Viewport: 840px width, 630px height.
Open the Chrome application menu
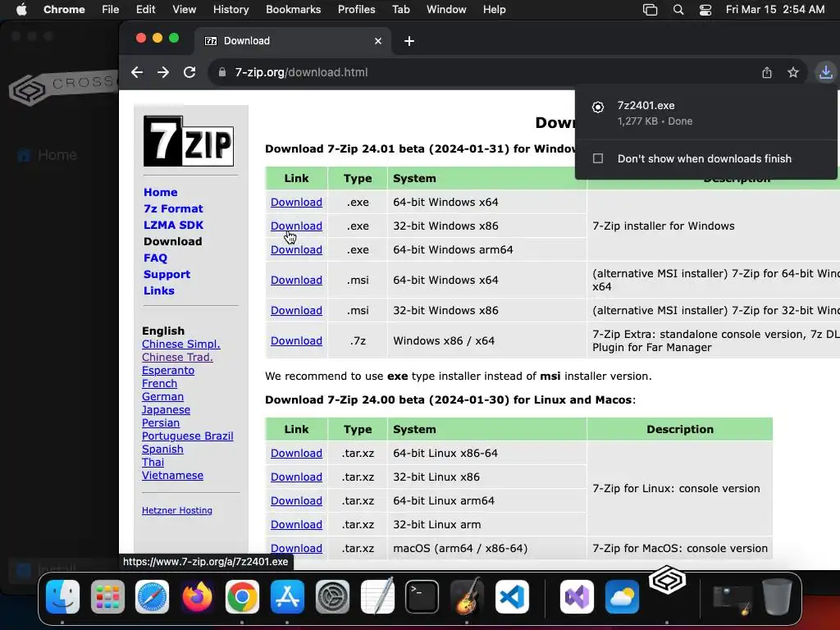pos(64,10)
